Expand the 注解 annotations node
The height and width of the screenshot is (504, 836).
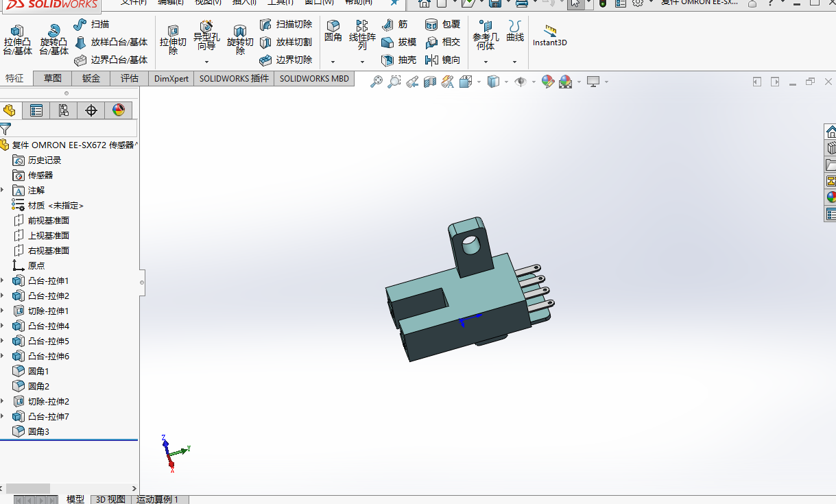tap(3, 190)
